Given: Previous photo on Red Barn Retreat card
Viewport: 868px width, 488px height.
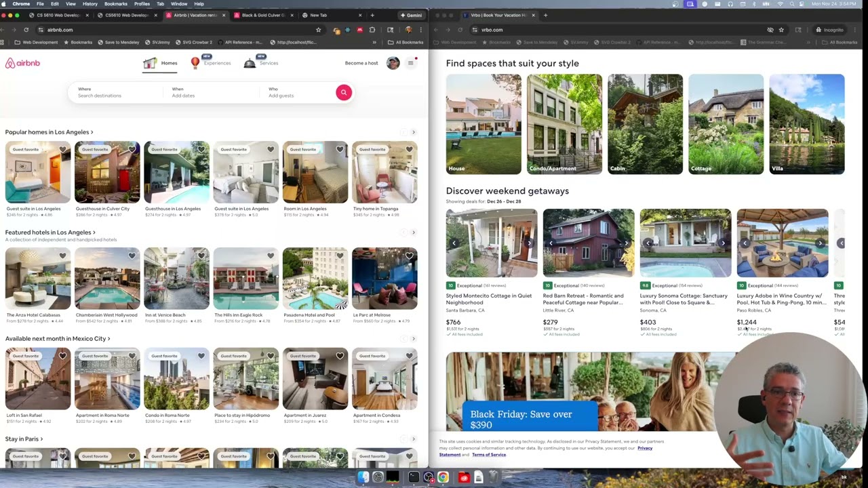Looking at the screenshot, I should point(551,243).
